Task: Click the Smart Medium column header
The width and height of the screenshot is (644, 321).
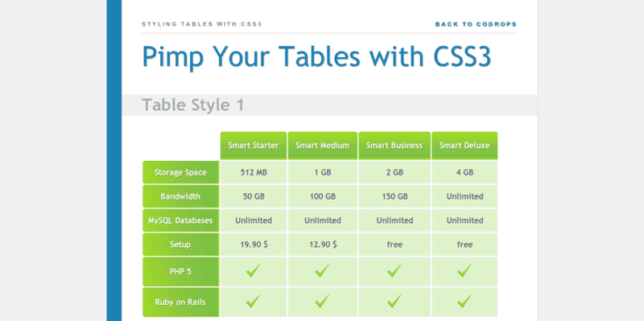Action: coord(323,146)
